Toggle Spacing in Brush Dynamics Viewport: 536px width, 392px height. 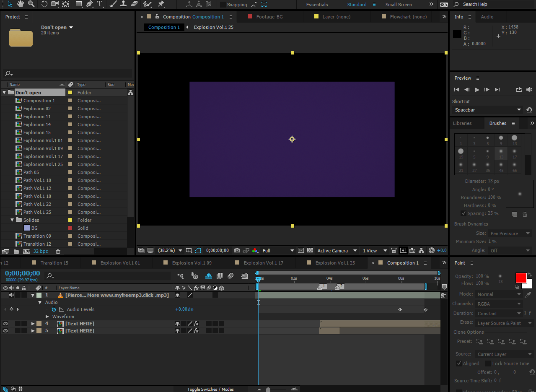463,213
